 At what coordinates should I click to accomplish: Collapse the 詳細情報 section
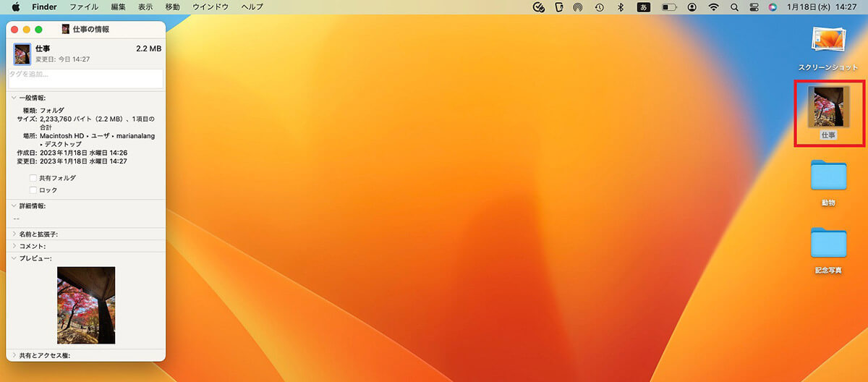pos(14,205)
